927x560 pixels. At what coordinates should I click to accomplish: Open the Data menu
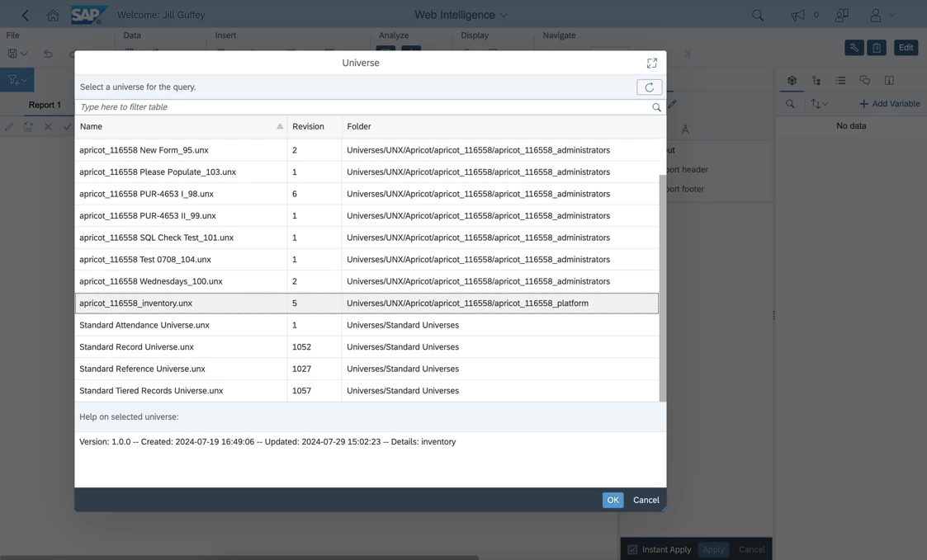[132, 35]
